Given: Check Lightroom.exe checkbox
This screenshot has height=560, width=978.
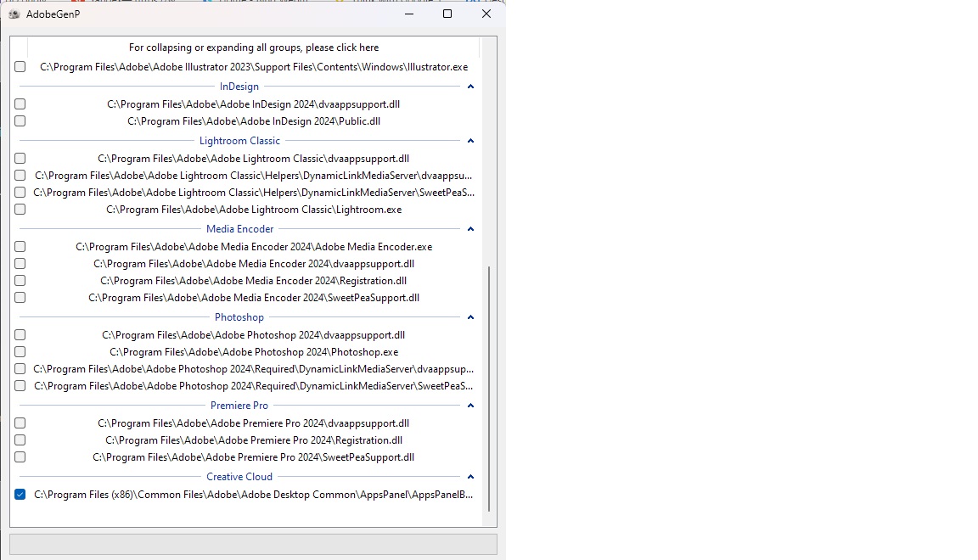Looking at the screenshot, I should click(x=20, y=210).
